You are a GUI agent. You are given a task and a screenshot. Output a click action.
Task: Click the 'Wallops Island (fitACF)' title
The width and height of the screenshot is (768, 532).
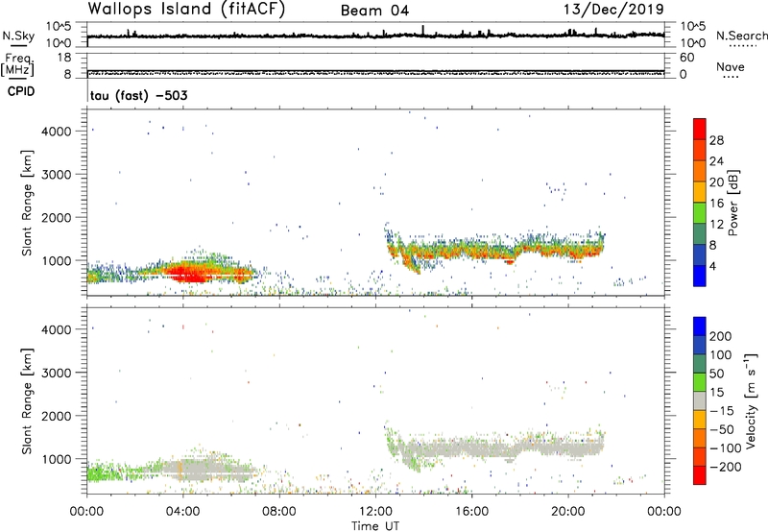pos(186,9)
